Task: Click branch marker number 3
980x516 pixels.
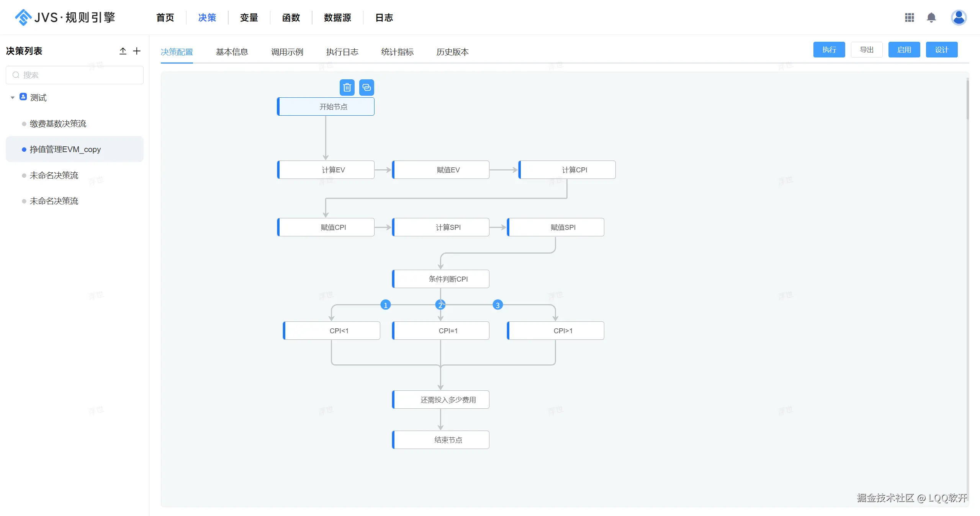Action: tap(497, 305)
